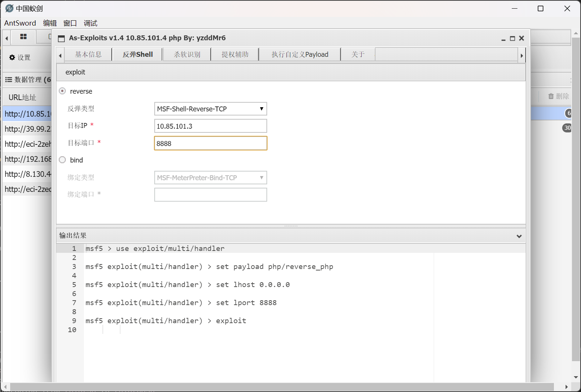Open the 绑定类型 MSF-MeterPreter-Bind-TCP dropdown
The image size is (581, 392).
coord(210,178)
